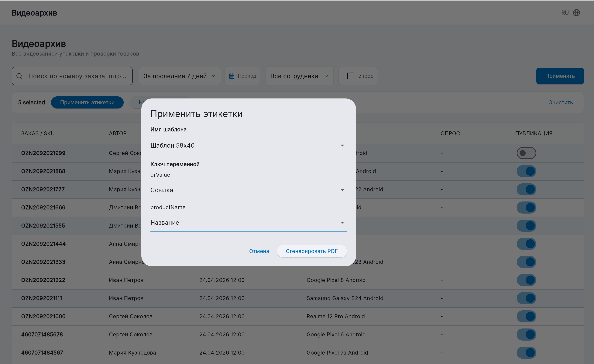The image size is (594, 364).
Task: Click Отмена in the dialog
Action: click(259, 251)
